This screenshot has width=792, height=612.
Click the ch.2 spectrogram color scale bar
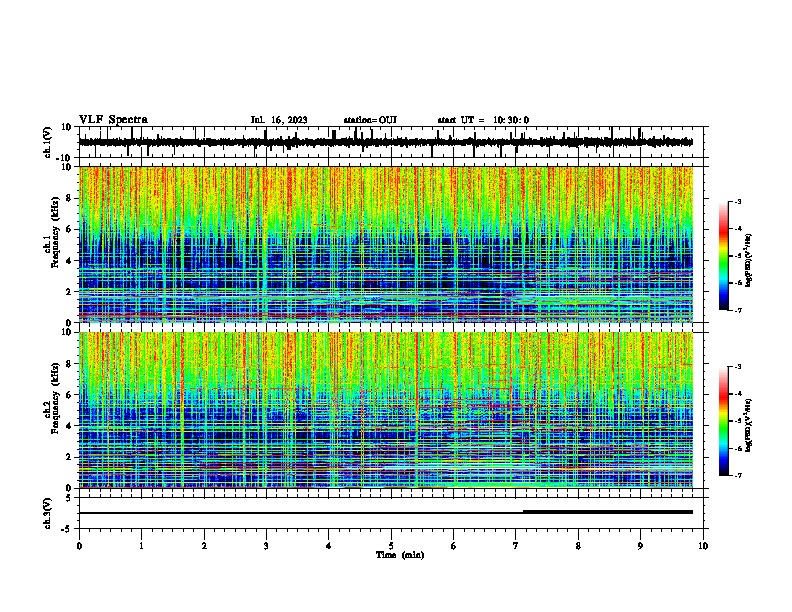(x=723, y=421)
